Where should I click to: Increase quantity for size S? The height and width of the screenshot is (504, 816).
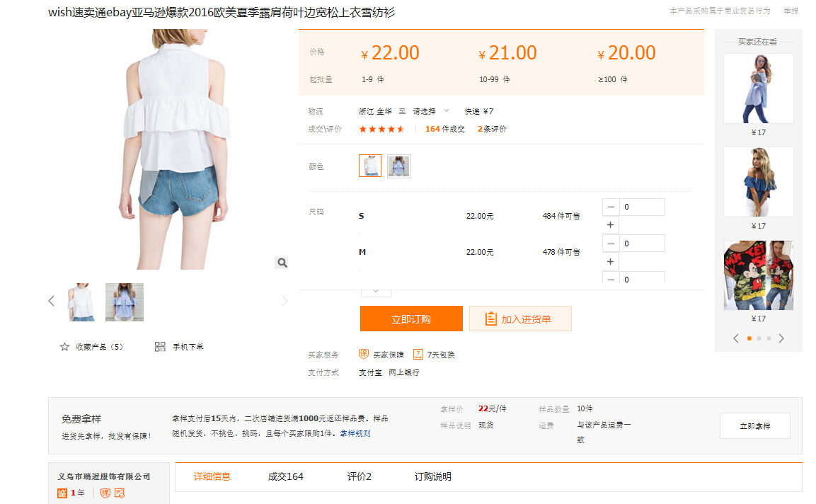[x=611, y=225]
